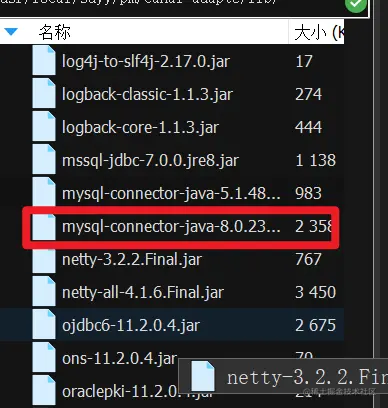Click the file icon beside ojdbc6-11.2.0.4.jar
This screenshot has height=408, width=388.
pyautogui.click(x=44, y=324)
